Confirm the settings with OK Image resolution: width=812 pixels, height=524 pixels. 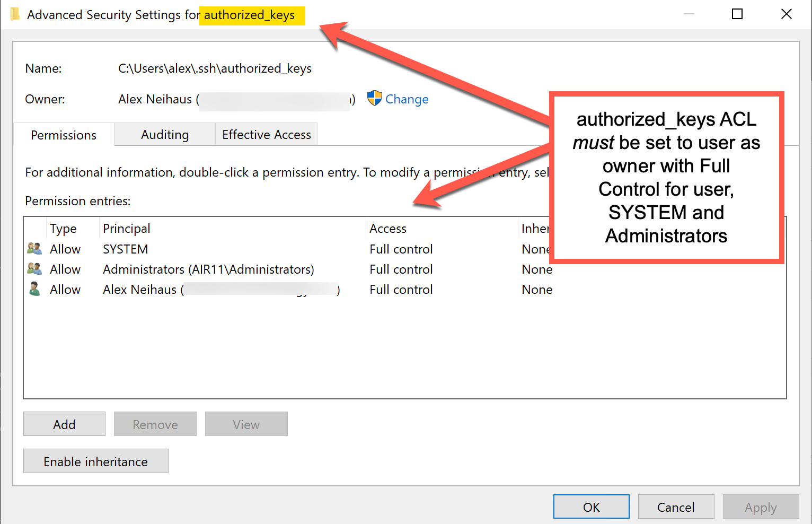591,506
